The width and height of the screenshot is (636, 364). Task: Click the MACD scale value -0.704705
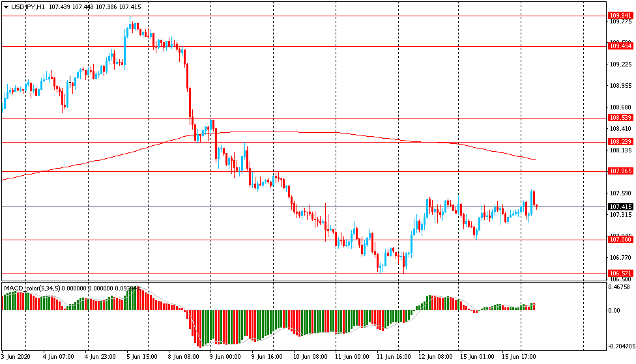[x=621, y=346]
